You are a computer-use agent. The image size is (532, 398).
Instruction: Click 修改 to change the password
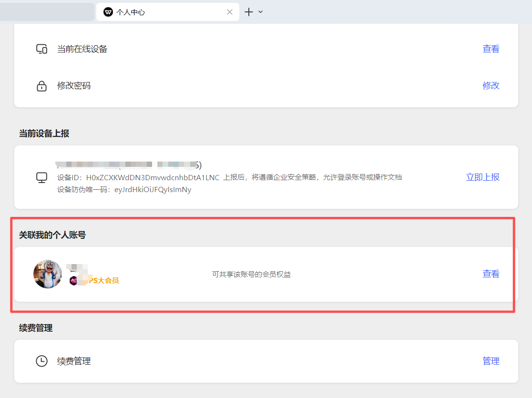(x=491, y=85)
